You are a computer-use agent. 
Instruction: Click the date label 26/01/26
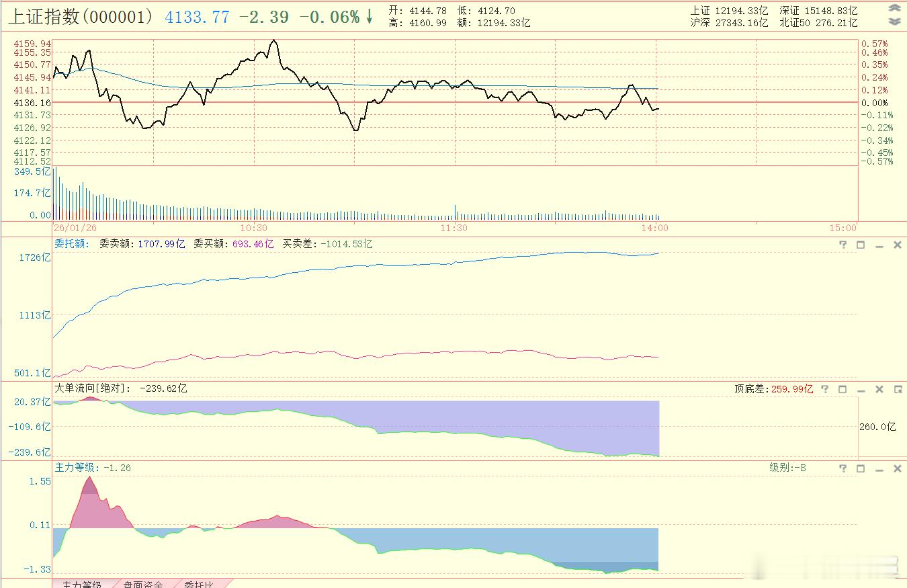point(75,228)
